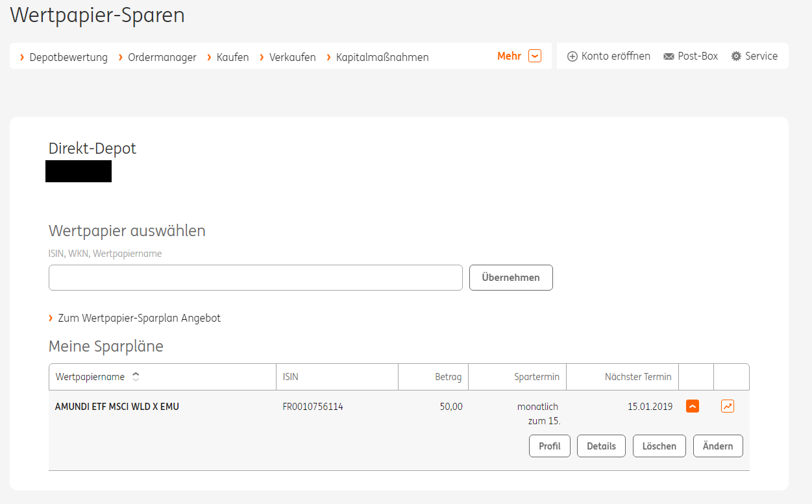
Task: Click the Betrag value 50,00
Action: [451, 407]
